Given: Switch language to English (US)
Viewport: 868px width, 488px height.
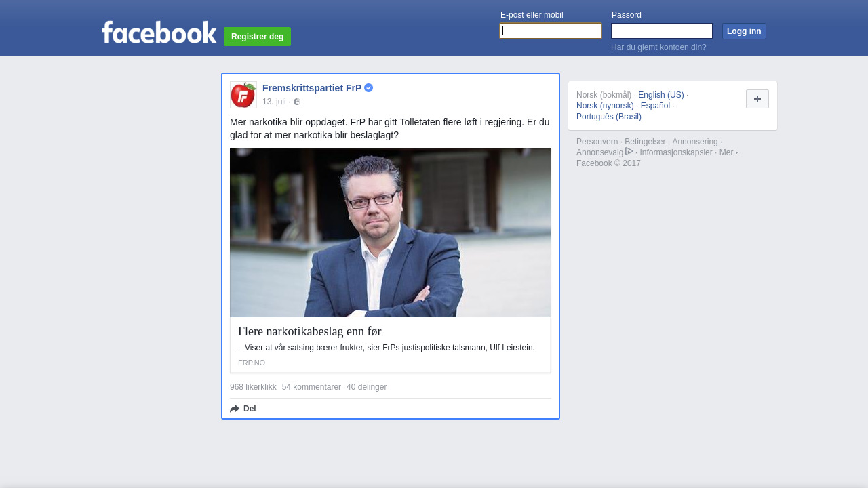Looking at the screenshot, I should [x=660, y=95].
